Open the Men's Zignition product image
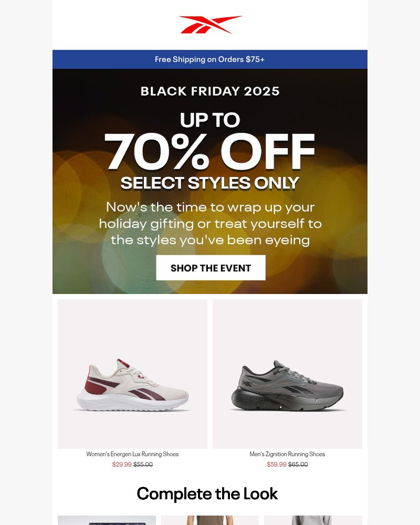Viewport: 420px width, 525px height. click(x=287, y=374)
